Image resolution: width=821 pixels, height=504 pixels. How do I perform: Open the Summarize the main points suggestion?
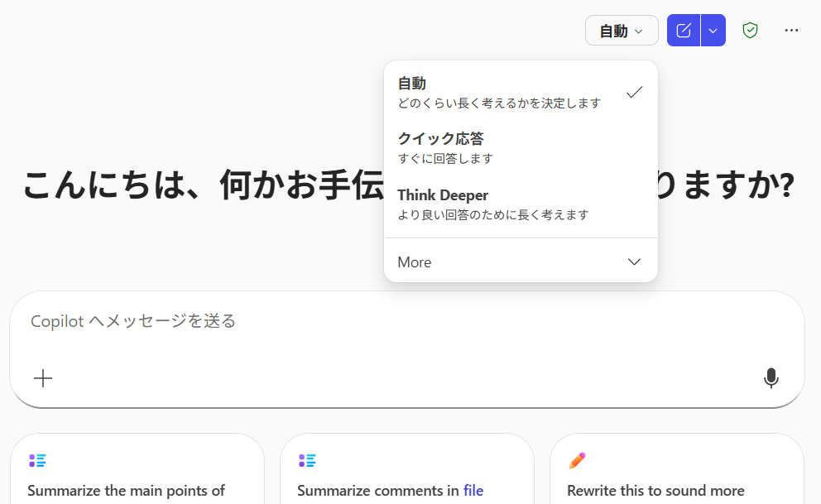click(126, 491)
